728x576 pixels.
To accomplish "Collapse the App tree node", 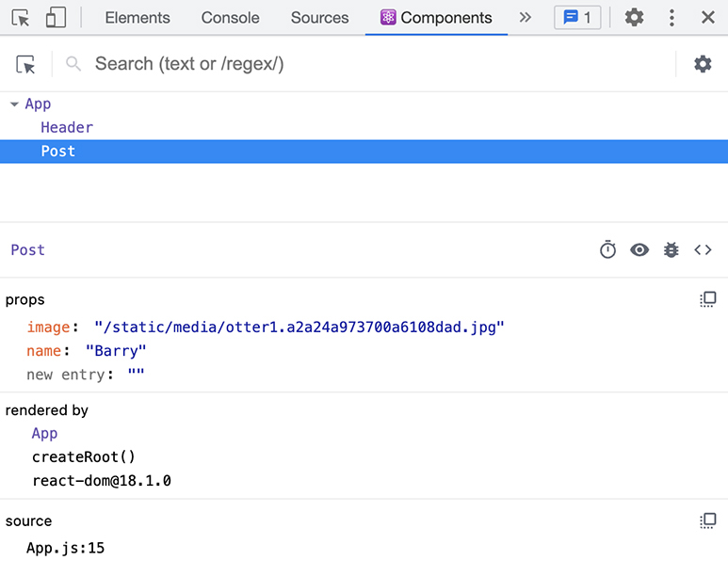I will point(14,104).
